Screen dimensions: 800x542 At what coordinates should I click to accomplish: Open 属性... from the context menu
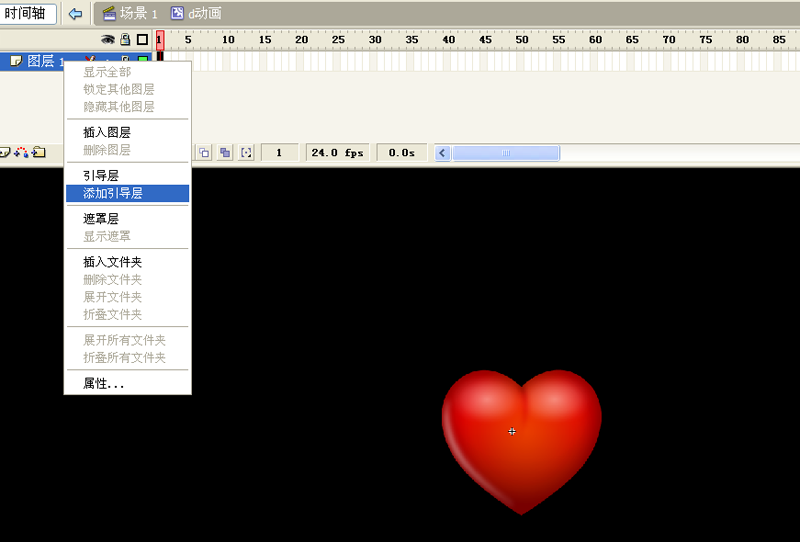pos(128,384)
